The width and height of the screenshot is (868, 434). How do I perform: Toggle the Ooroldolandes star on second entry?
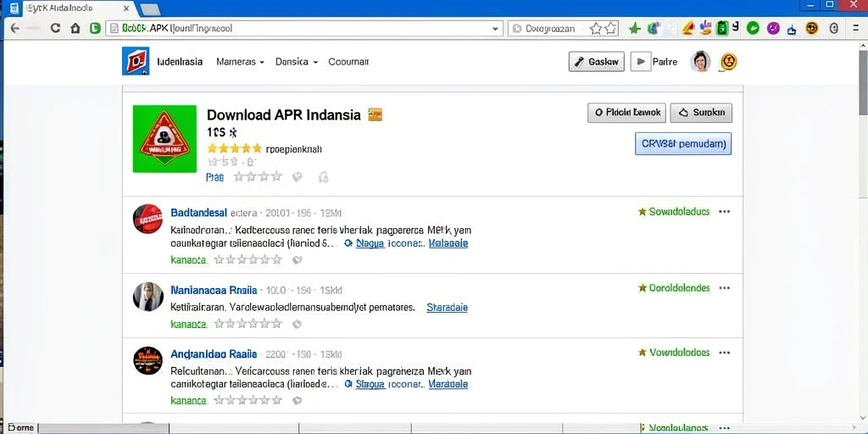click(x=643, y=288)
